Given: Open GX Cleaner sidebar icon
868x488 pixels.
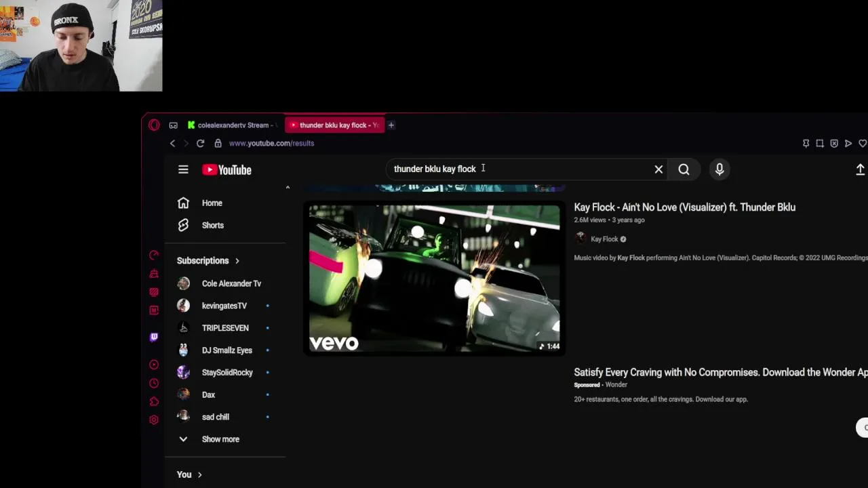Looking at the screenshot, I should 154,273.
